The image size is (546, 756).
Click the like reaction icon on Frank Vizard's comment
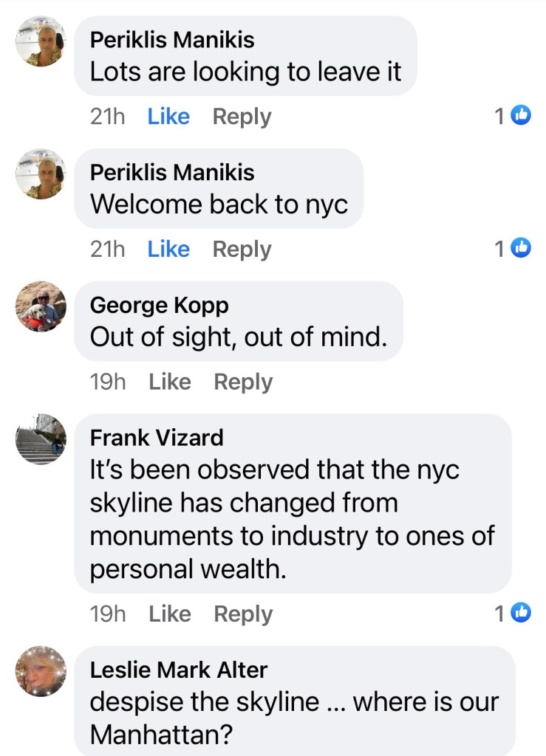(522, 613)
